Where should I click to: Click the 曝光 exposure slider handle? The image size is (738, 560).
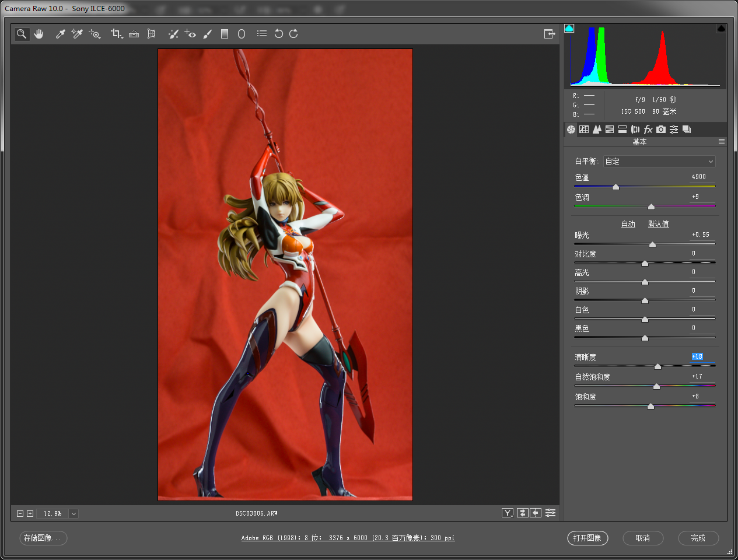652,244
